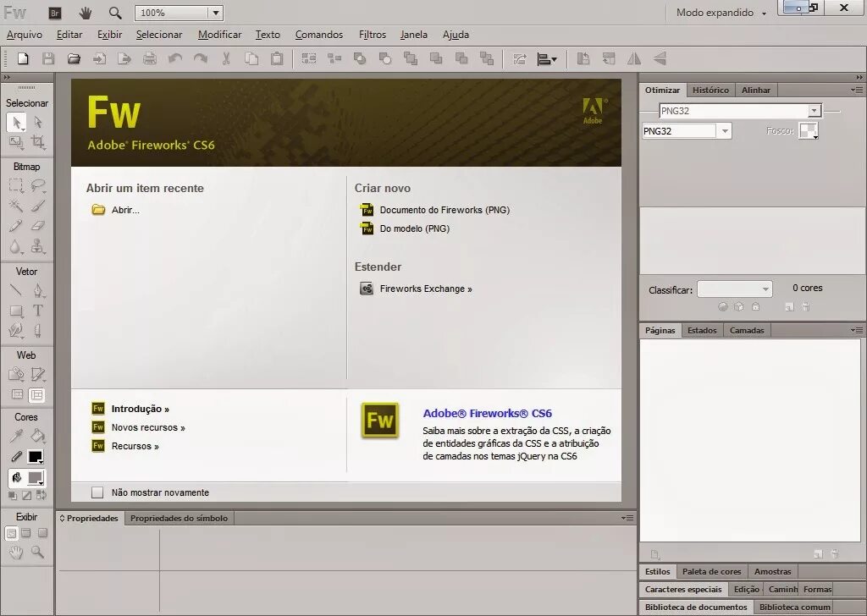
Task: Click the Abrir... link
Action: 125,210
